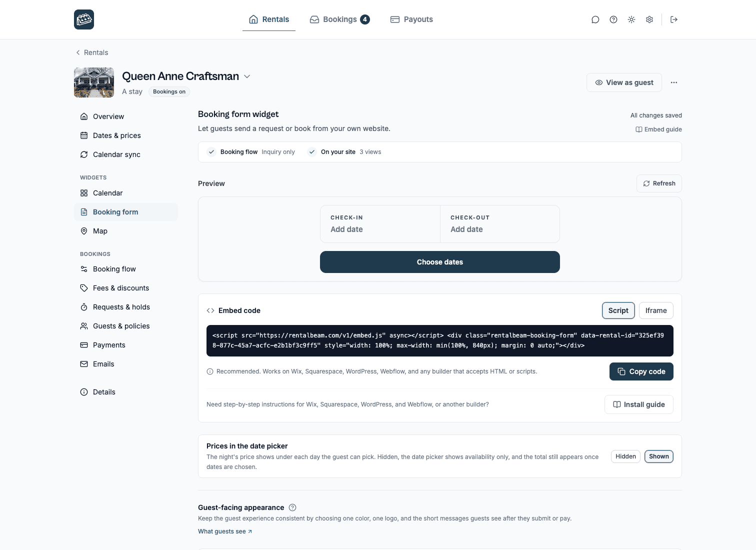Open the help question mark icon
This screenshot has height=550, width=756.
click(x=613, y=19)
